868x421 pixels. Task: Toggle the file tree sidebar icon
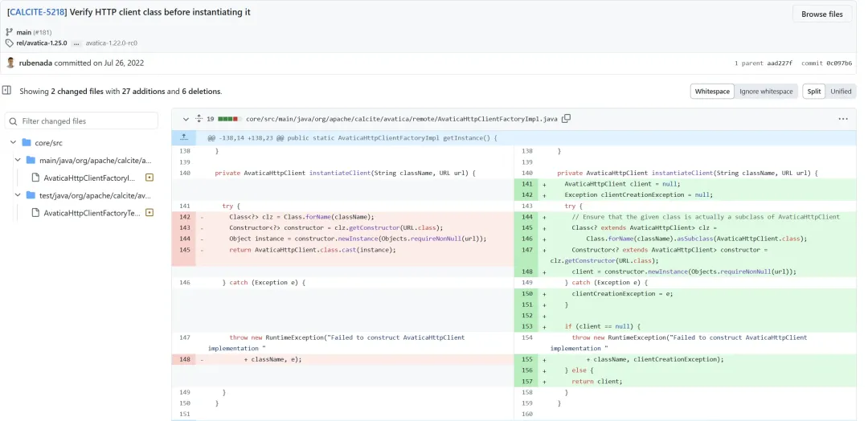coord(6,90)
